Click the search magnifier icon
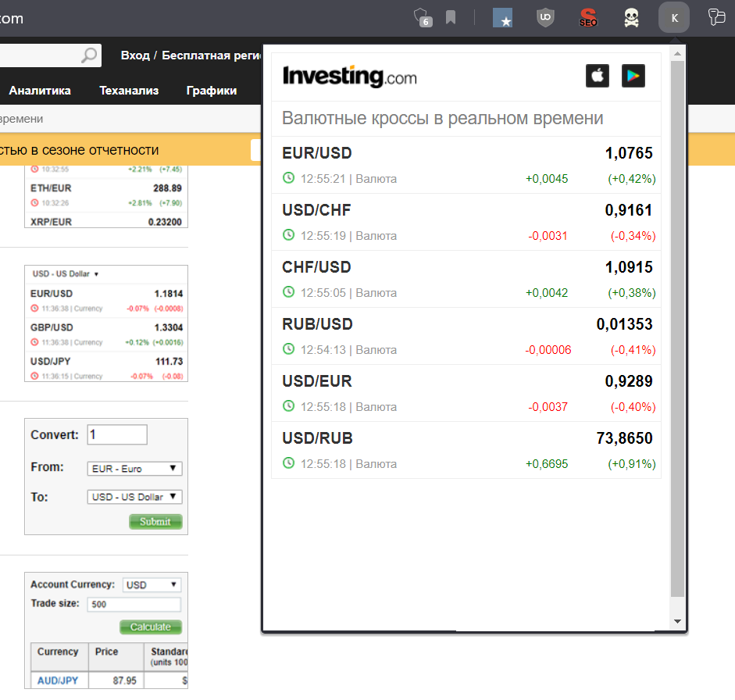735x700 pixels. (x=89, y=55)
